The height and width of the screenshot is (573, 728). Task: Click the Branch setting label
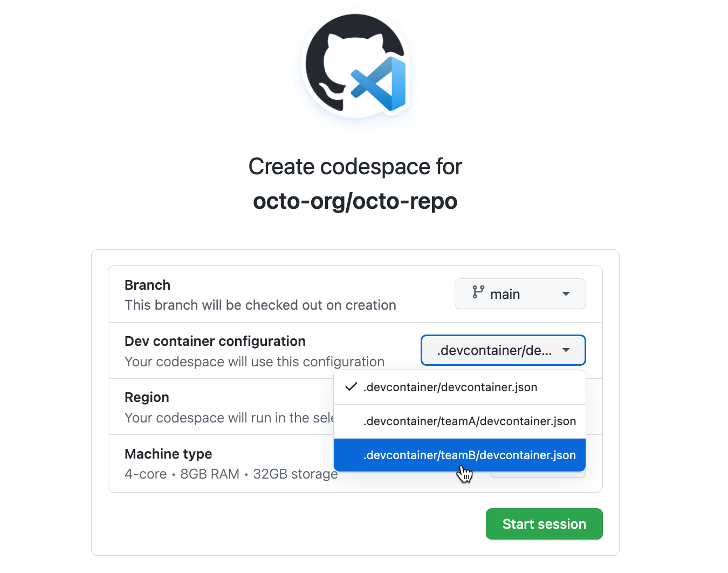click(147, 285)
